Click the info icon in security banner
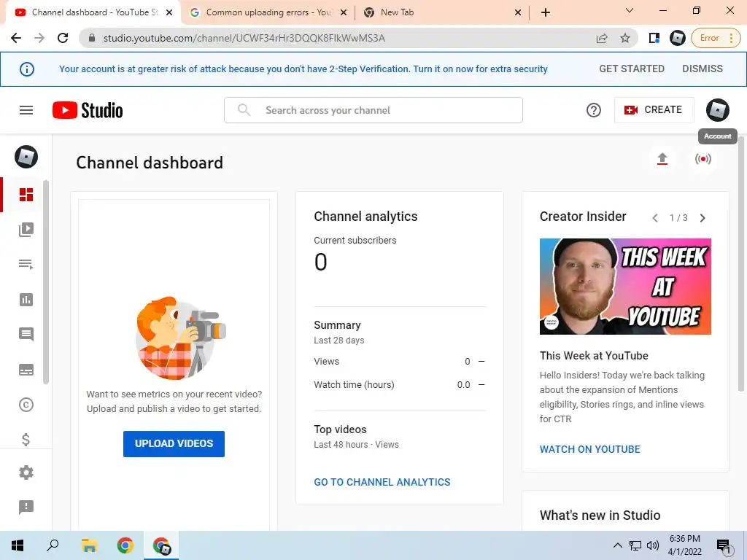 (27, 69)
